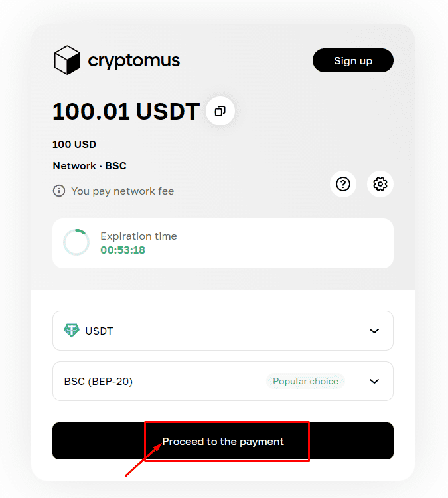448x498 pixels.
Task: Expand the network list using the BSC chevron
Action: [374, 381]
